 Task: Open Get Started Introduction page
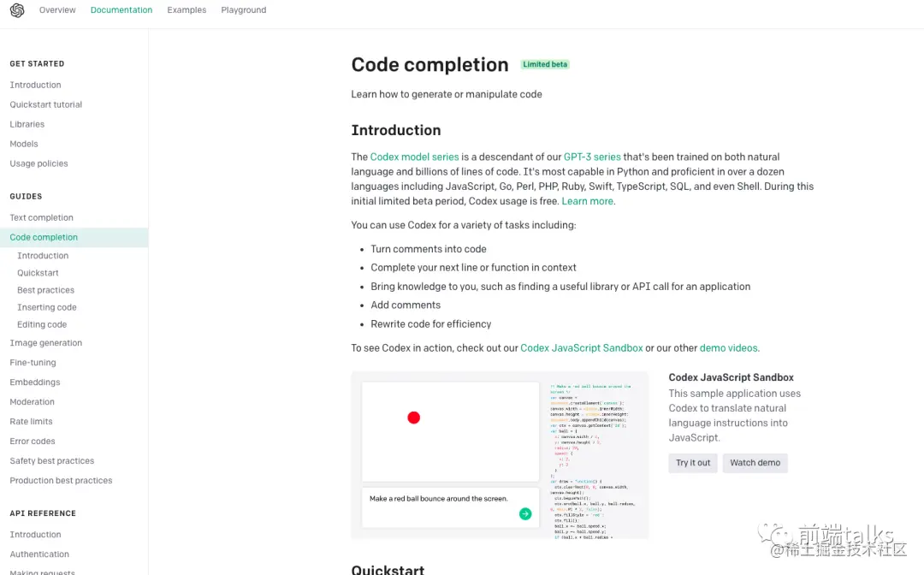[x=35, y=85]
